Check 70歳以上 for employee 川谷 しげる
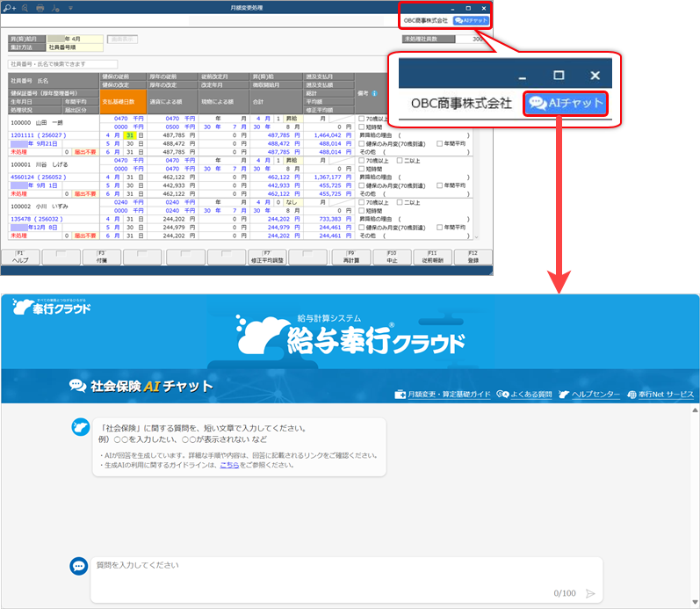700x609 pixels. click(362, 161)
